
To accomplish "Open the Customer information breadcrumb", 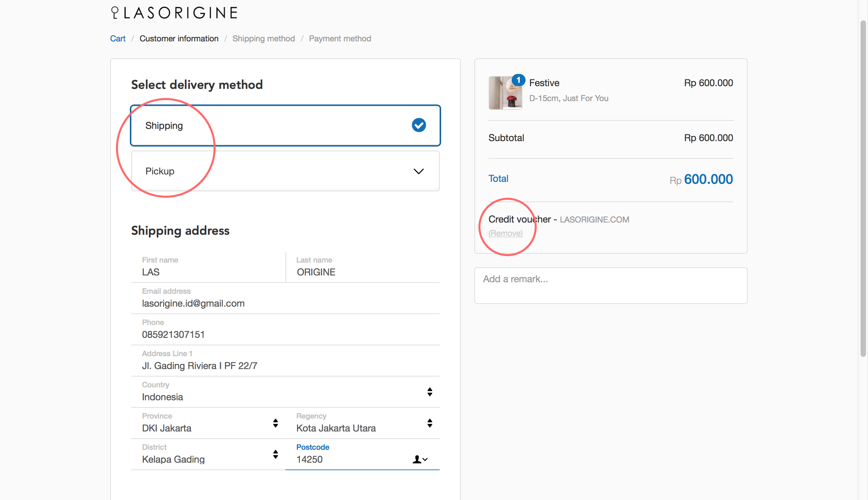I will (x=179, y=38).
